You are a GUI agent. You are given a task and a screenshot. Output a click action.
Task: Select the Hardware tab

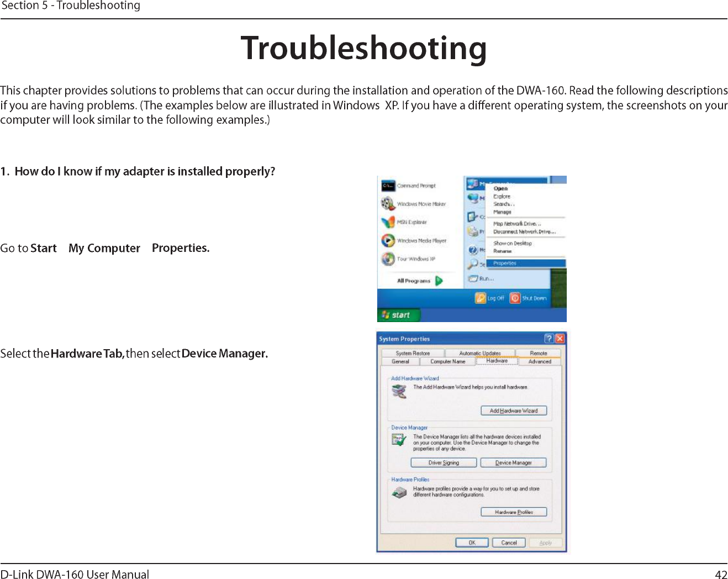(x=497, y=361)
